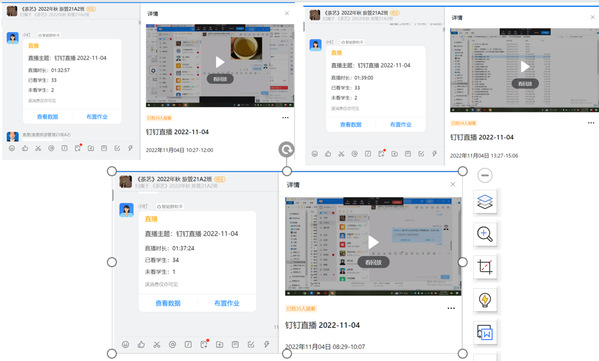Select the crop tool in the floating toolbar
The height and width of the screenshot is (361, 599).
tap(485, 266)
